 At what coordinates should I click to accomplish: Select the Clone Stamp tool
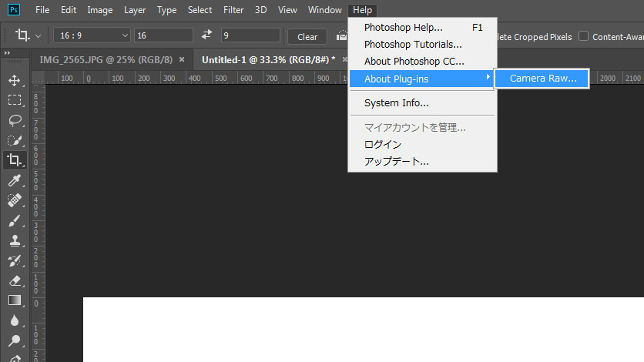coord(15,240)
